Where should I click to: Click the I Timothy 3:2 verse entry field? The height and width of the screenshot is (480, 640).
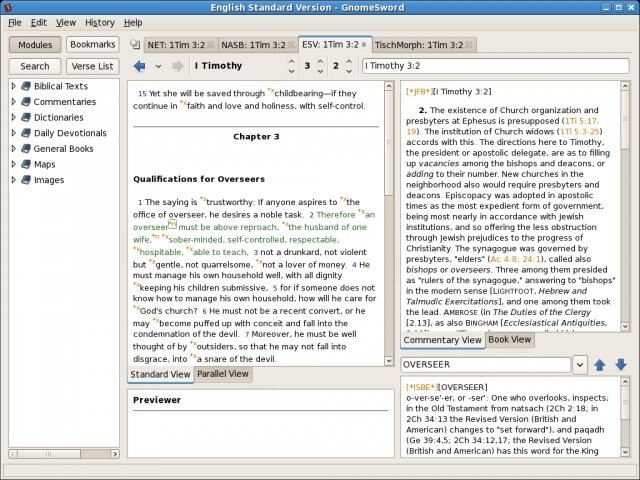tap(494, 67)
